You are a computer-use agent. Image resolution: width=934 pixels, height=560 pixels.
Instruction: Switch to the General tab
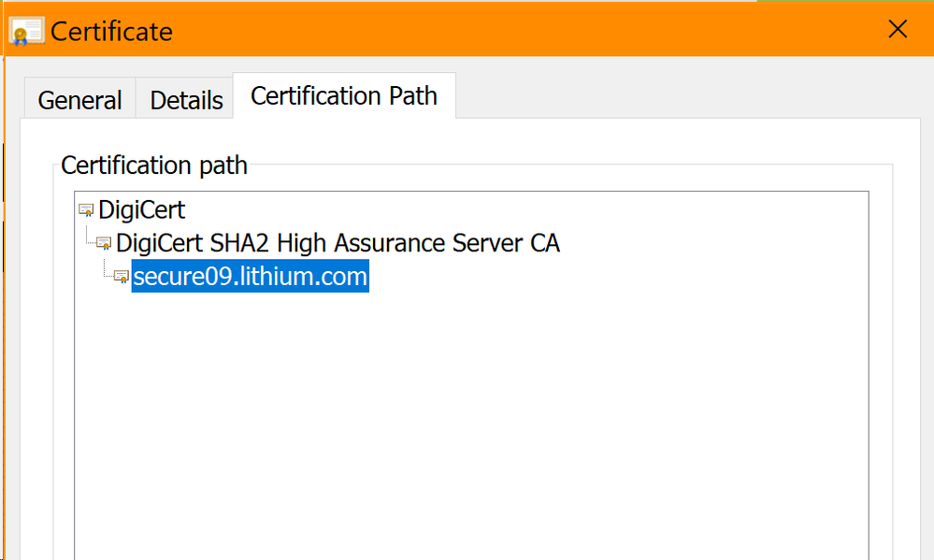[x=79, y=99]
